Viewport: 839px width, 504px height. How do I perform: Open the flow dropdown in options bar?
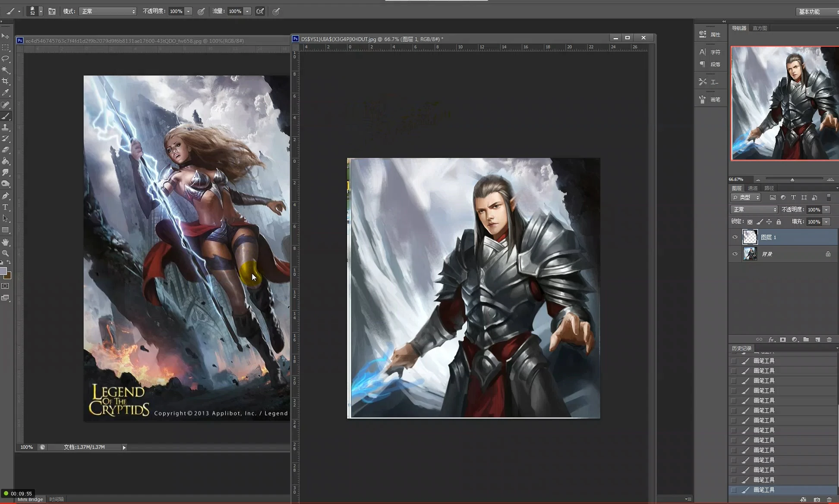[x=247, y=11]
